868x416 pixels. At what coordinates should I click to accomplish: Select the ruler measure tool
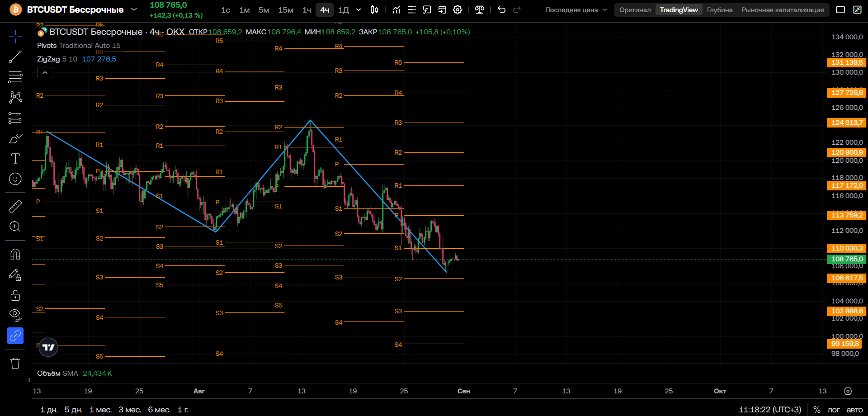(15, 206)
